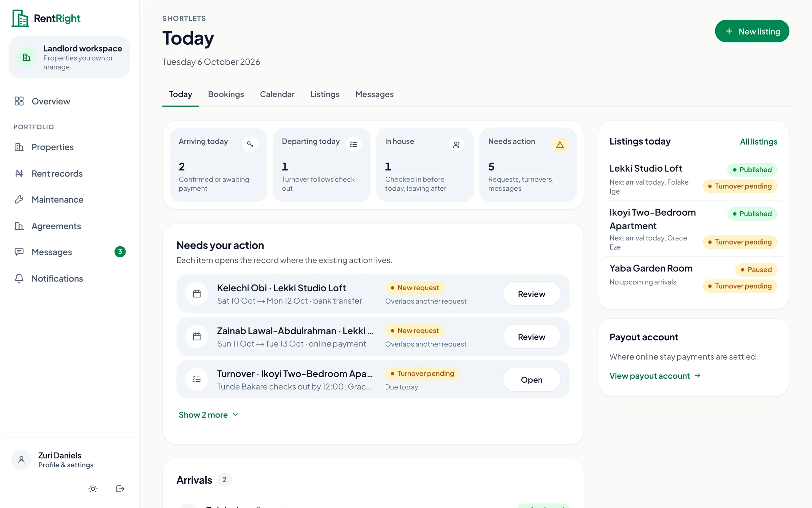Image resolution: width=812 pixels, height=508 pixels.
Task: Click the guests icon in In house card
Action: point(456,144)
